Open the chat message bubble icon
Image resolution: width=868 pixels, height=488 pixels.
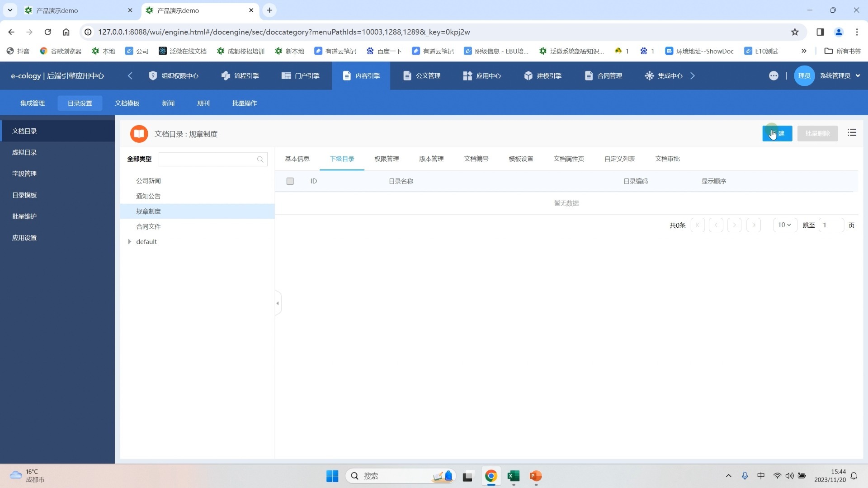(x=774, y=76)
